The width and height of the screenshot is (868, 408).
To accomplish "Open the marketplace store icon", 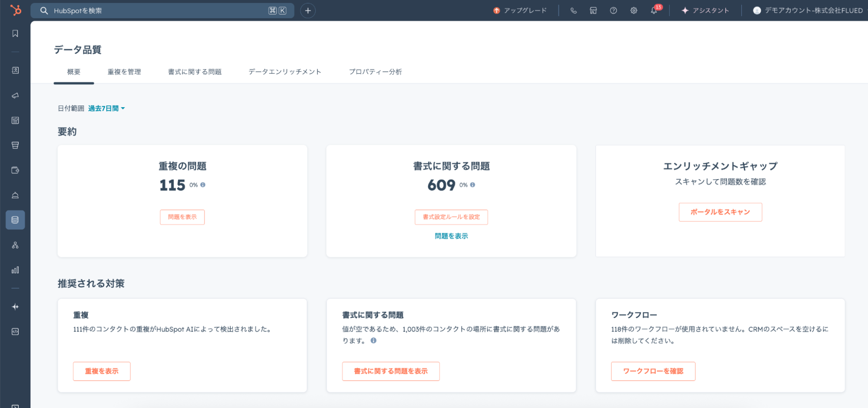I will point(593,10).
